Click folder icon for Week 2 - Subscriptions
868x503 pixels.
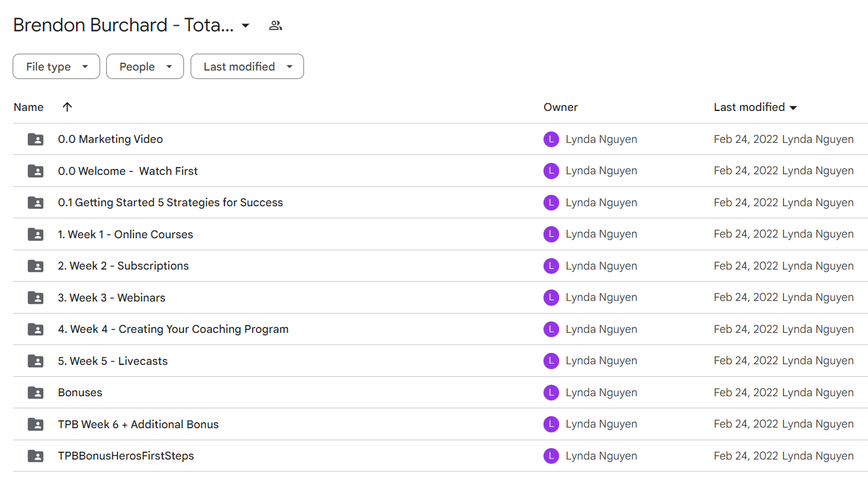pos(36,266)
